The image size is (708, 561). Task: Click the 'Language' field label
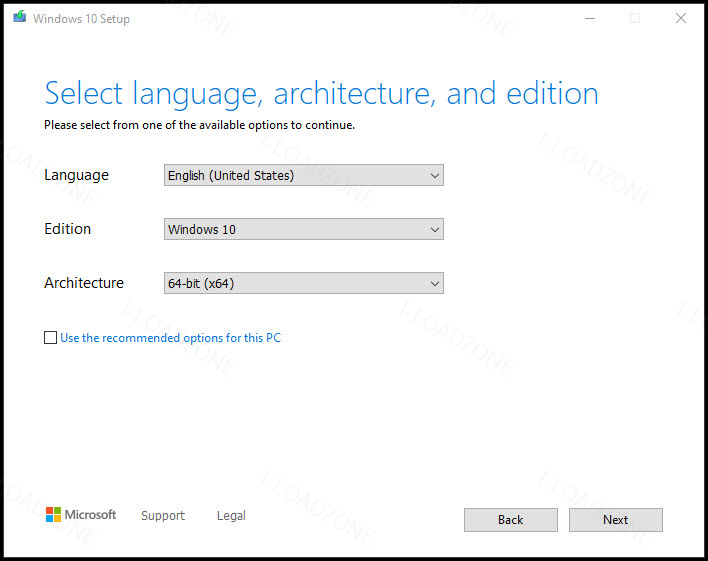click(76, 175)
